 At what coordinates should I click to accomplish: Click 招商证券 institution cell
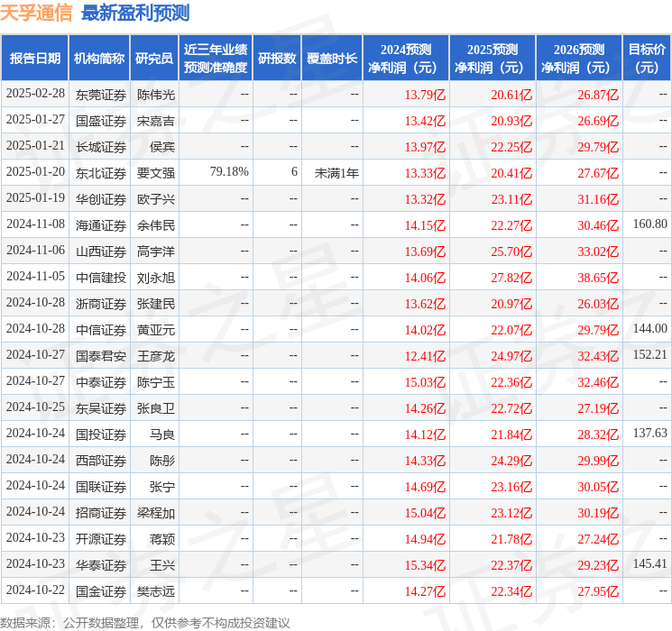coord(101,513)
